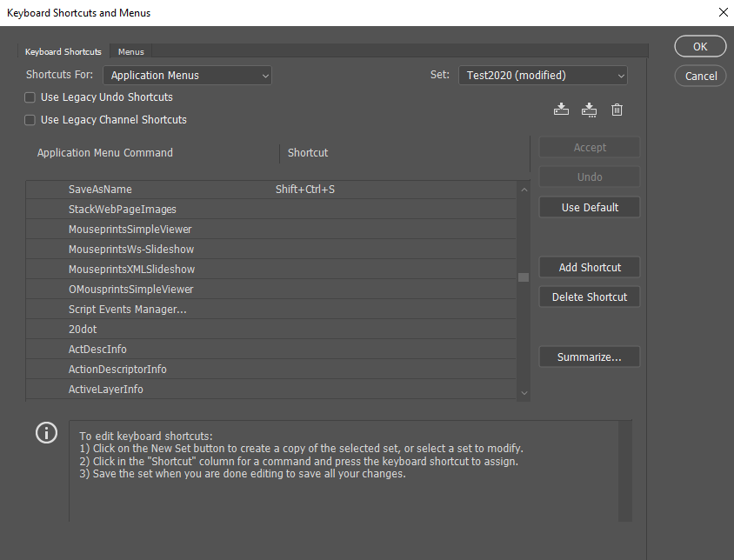Select the MouseprintsXMLSlideshow row

[270, 270]
